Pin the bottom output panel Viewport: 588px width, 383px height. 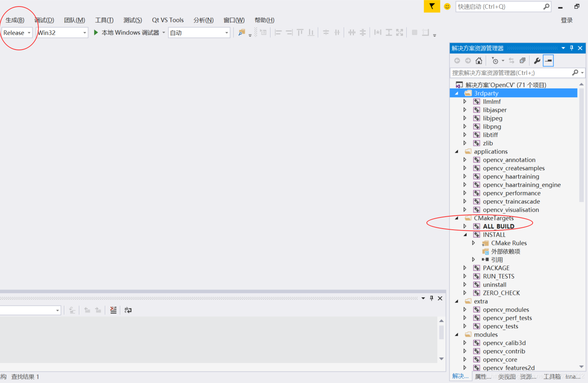[431, 298]
